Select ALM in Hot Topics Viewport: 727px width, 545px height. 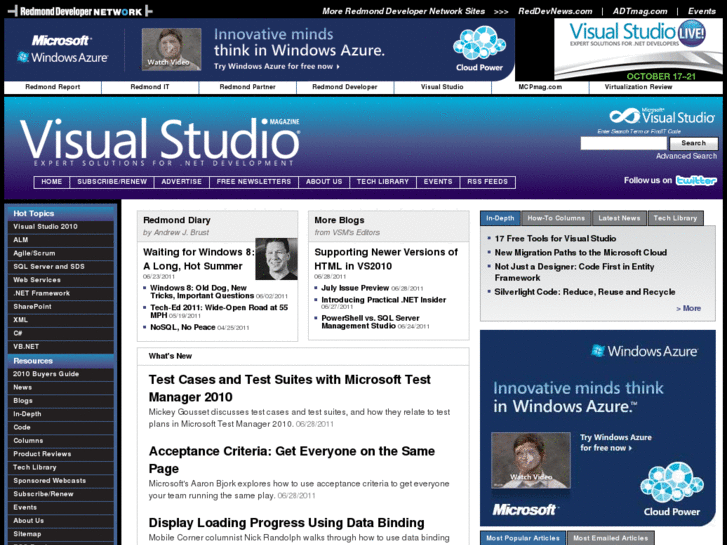click(x=61, y=240)
